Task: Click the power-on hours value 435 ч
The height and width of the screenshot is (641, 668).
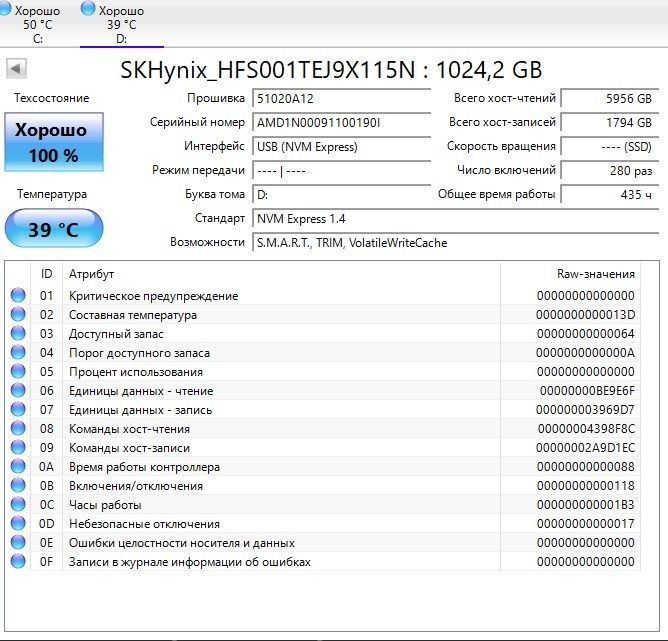Action: point(610,195)
